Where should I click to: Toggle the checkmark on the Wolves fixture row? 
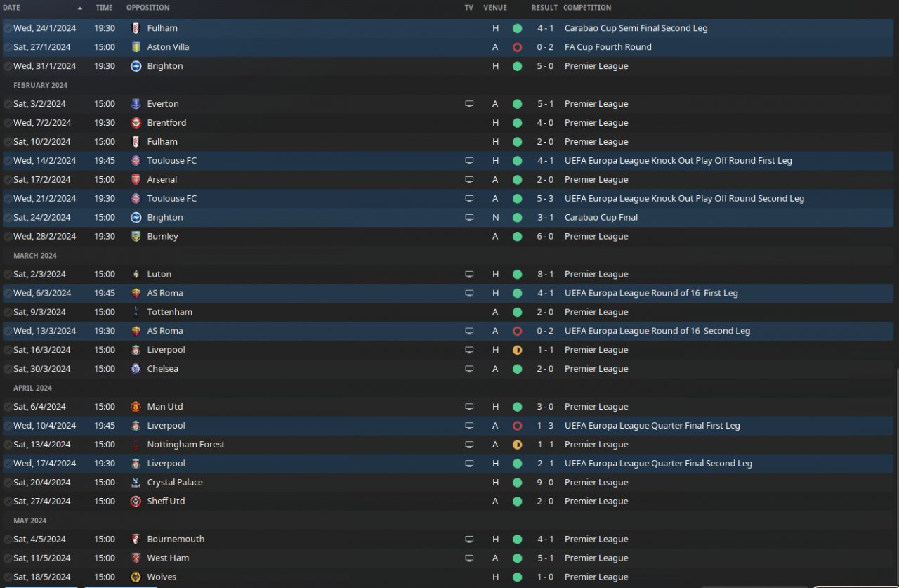[7, 577]
